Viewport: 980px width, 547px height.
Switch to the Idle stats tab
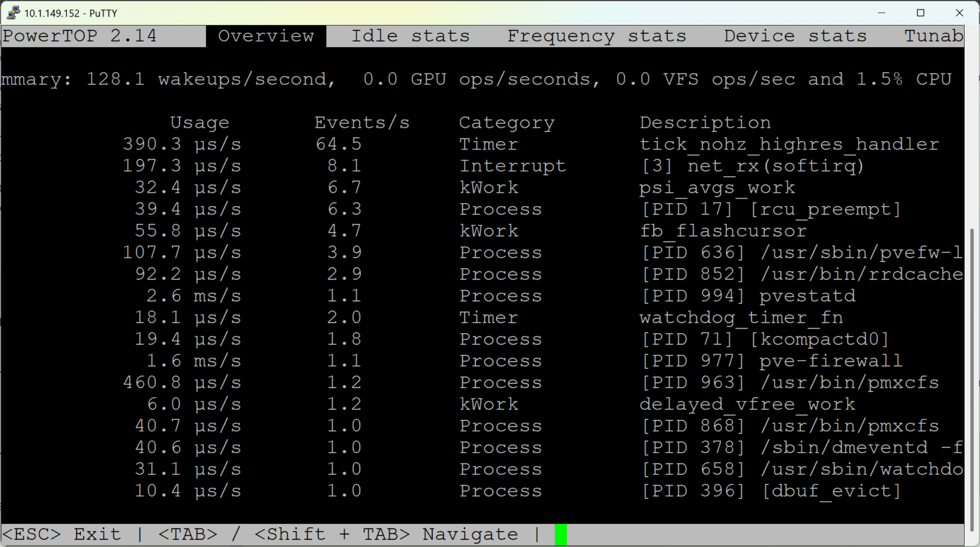(409, 36)
